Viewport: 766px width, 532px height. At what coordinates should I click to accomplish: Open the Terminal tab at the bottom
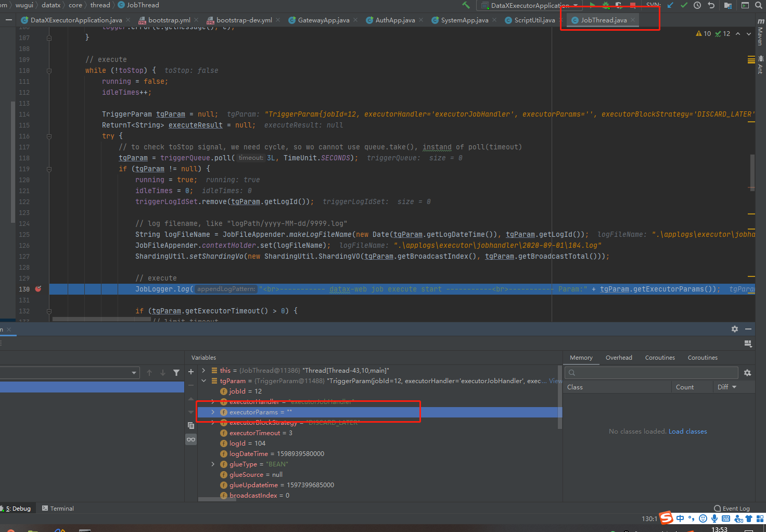pos(57,508)
